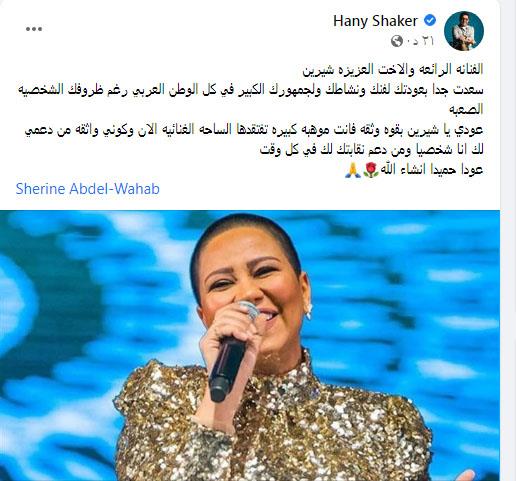Click the red rose emoji
The width and height of the screenshot is (516, 481).
coord(371,170)
